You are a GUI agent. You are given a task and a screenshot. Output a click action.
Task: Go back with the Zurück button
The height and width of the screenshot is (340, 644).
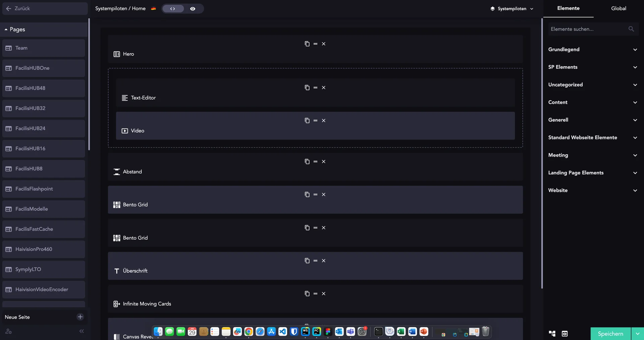(45, 8)
